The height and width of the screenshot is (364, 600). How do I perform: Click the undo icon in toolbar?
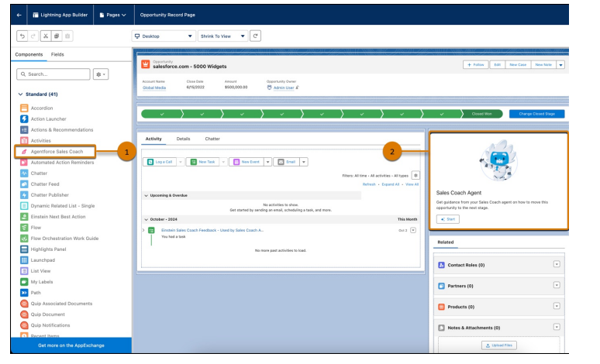pyautogui.click(x=23, y=36)
